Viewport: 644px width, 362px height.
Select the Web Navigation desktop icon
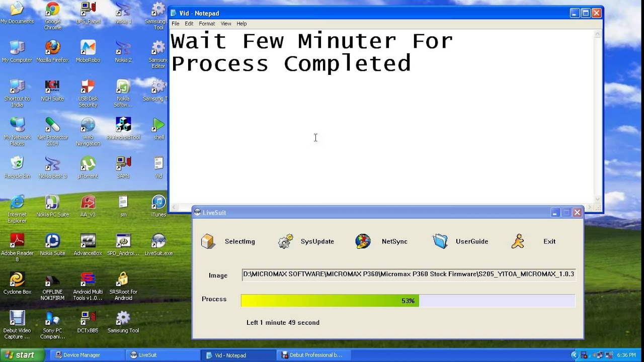88,132
